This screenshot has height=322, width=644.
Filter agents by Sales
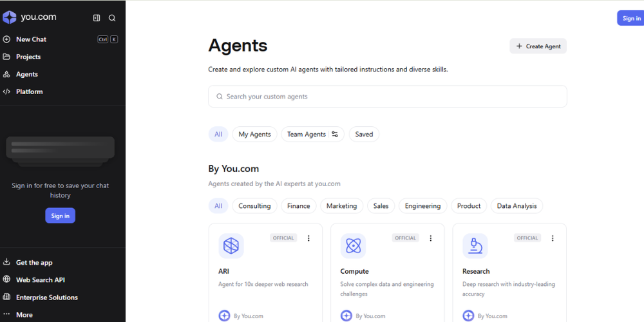point(381,206)
